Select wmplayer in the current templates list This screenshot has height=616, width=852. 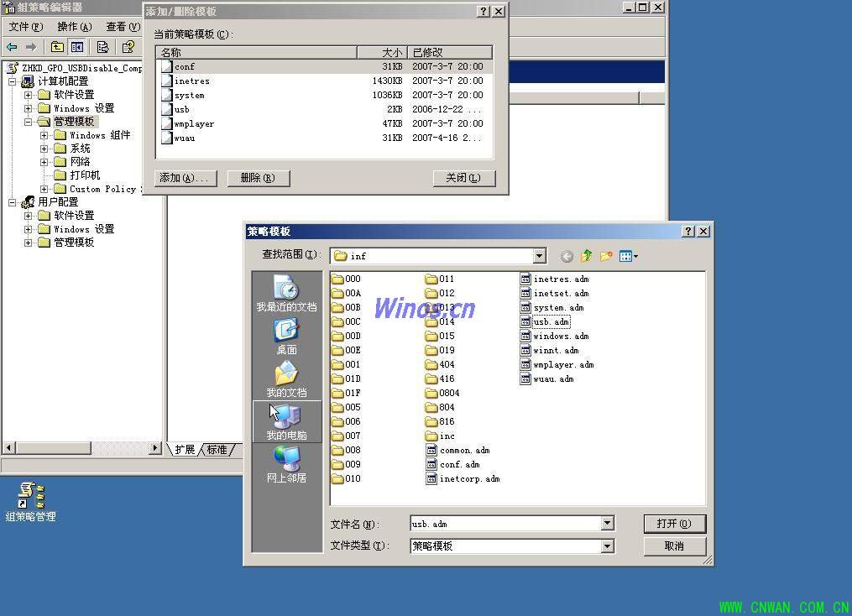coord(194,123)
